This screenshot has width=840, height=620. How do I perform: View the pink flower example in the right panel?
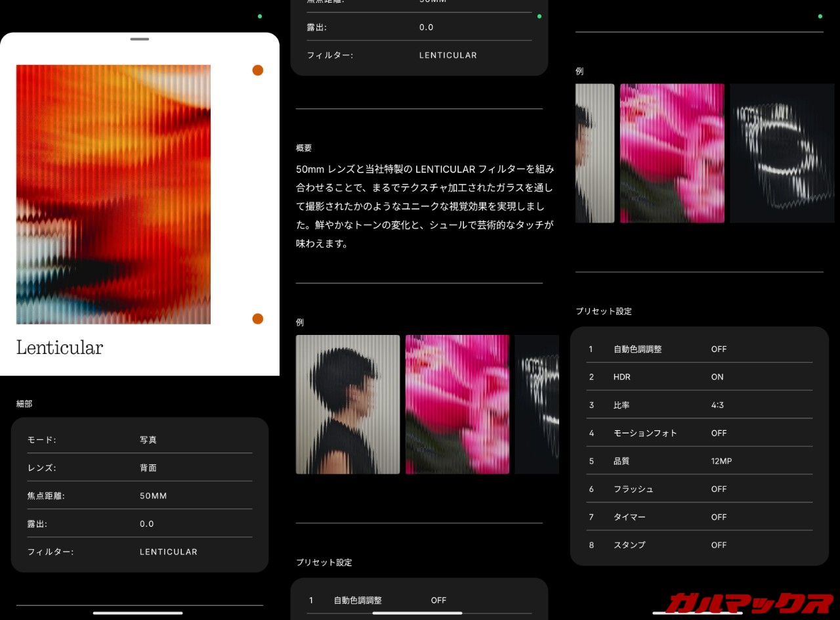click(672, 153)
